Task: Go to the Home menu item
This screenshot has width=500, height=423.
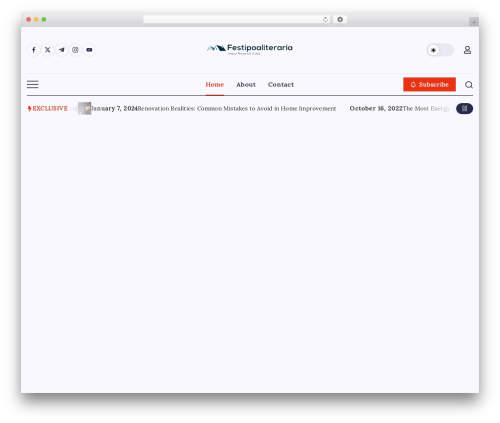Action: 215,85
